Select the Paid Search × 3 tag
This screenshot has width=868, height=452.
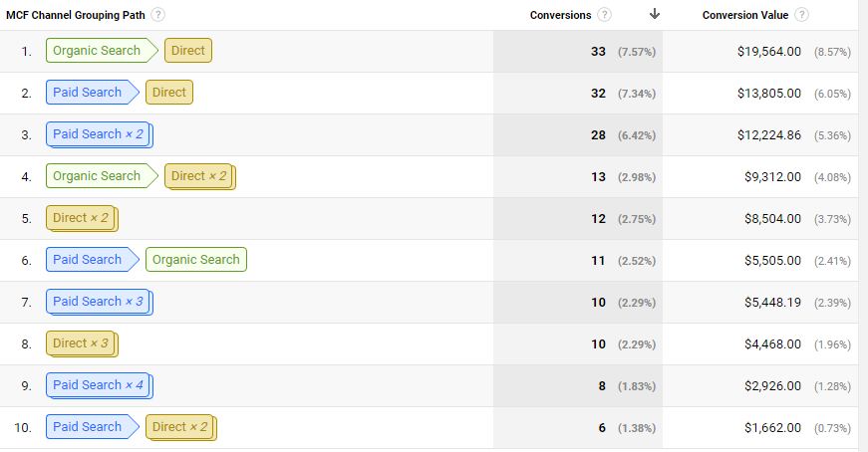coord(99,302)
